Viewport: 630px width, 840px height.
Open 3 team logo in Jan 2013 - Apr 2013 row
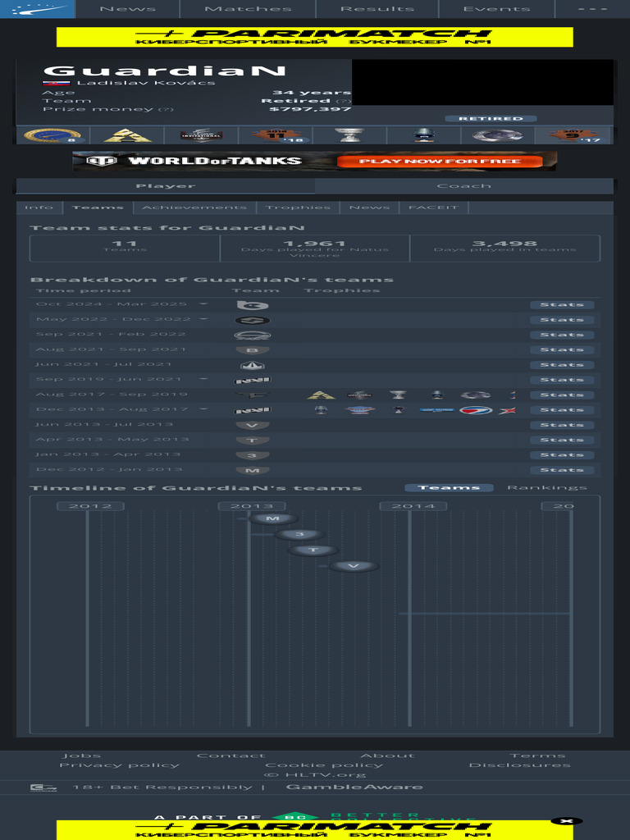pos(253,454)
